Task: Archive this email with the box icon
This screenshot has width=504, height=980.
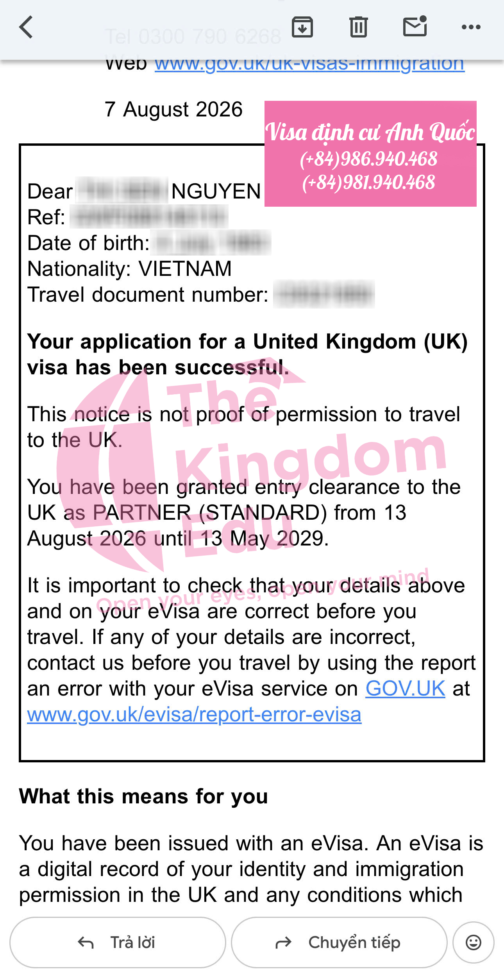Action: 302,27
